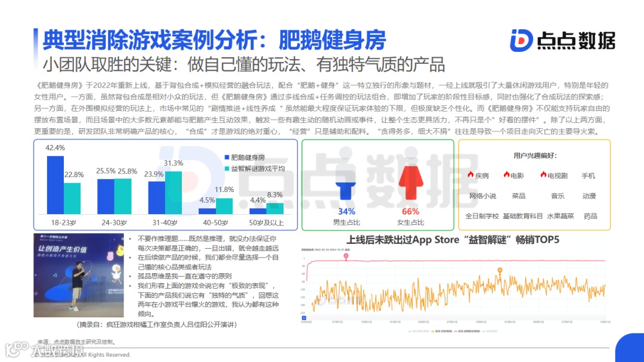The image size is (644, 362).
Task: Click the teal 益智解谜游戏平均 legend swatch
Action: [x=227, y=168]
